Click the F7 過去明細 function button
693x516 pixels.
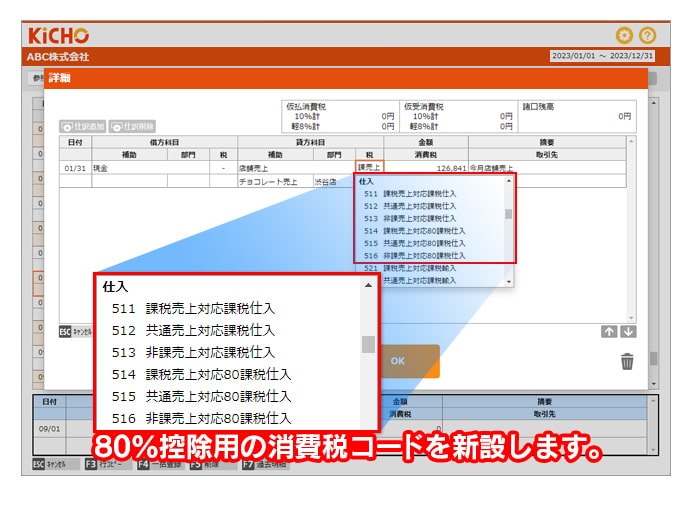(x=266, y=464)
